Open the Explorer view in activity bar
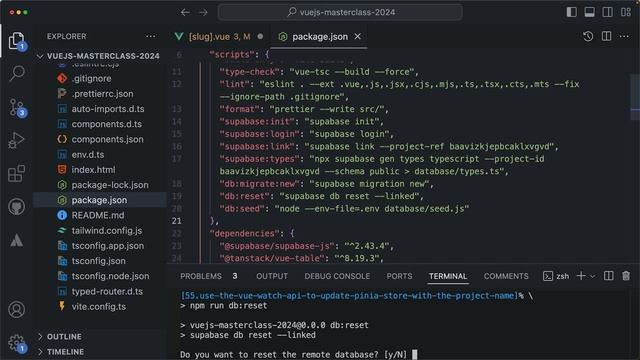Image resolution: width=640 pixels, height=360 pixels. click(x=16, y=41)
